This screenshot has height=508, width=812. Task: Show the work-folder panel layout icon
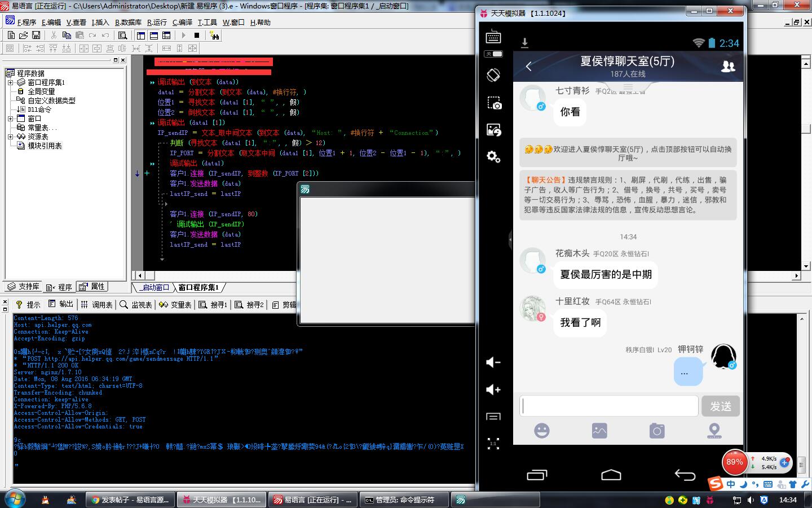(141, 36)
